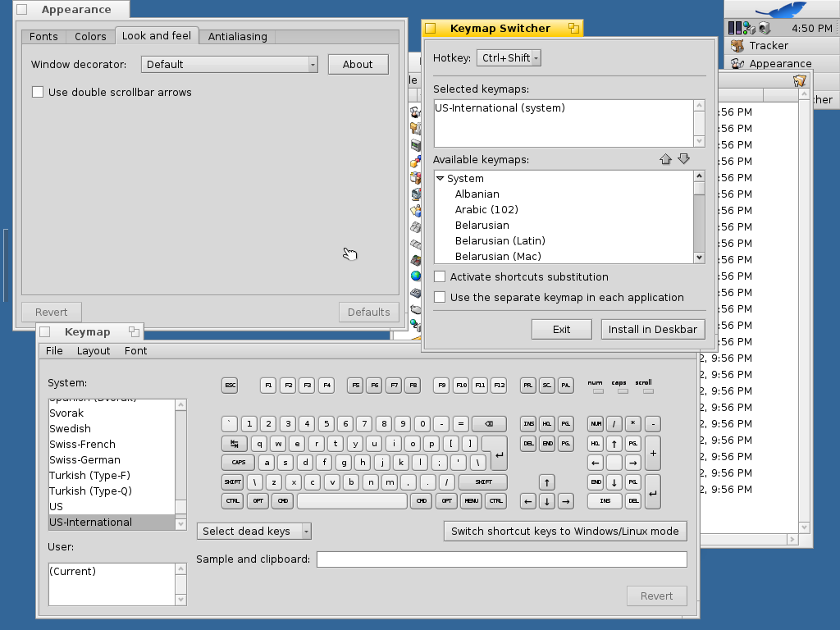This screenshot has width=840, height=630.
Task: Click the Keymap Switcher title zoom icon
Action: 573,29
